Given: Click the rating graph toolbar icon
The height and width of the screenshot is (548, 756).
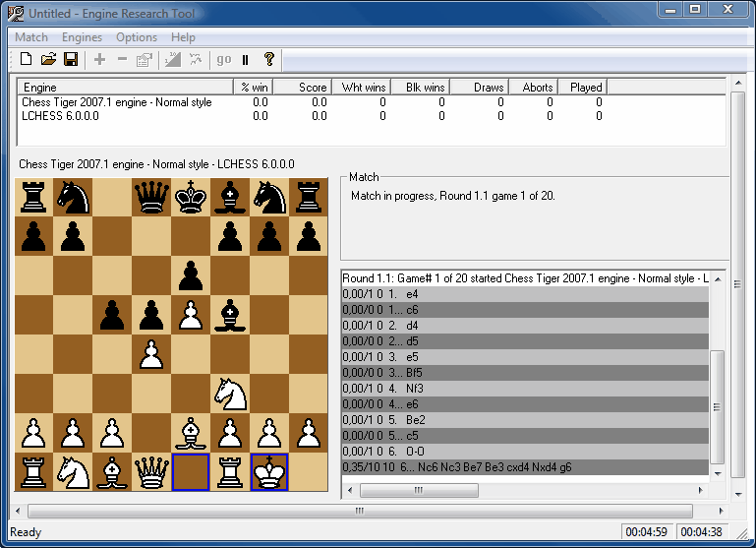Looking at the screenshot, I should click(x=173, y=59).
